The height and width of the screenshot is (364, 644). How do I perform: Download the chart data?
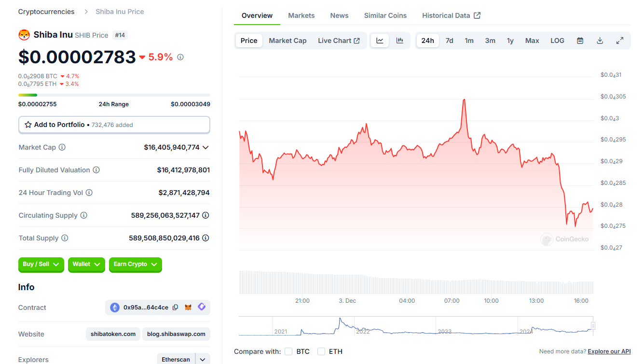click(600, 41)
